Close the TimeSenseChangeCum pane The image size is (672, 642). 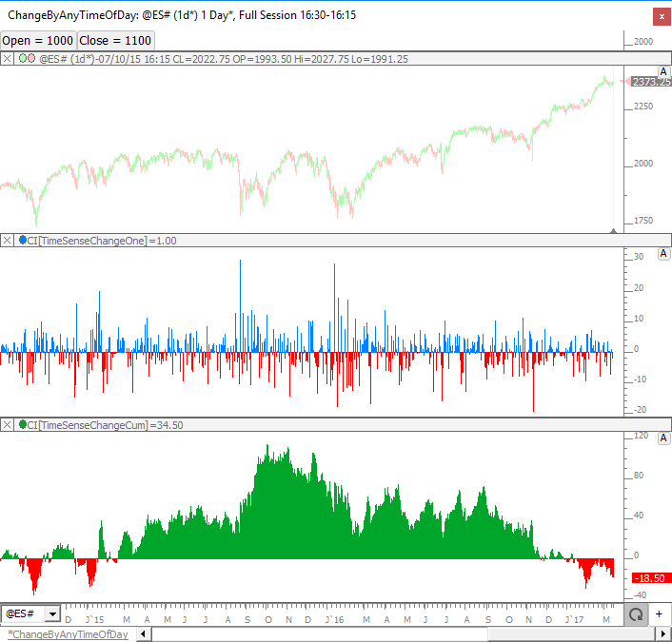tap(8, 424)
